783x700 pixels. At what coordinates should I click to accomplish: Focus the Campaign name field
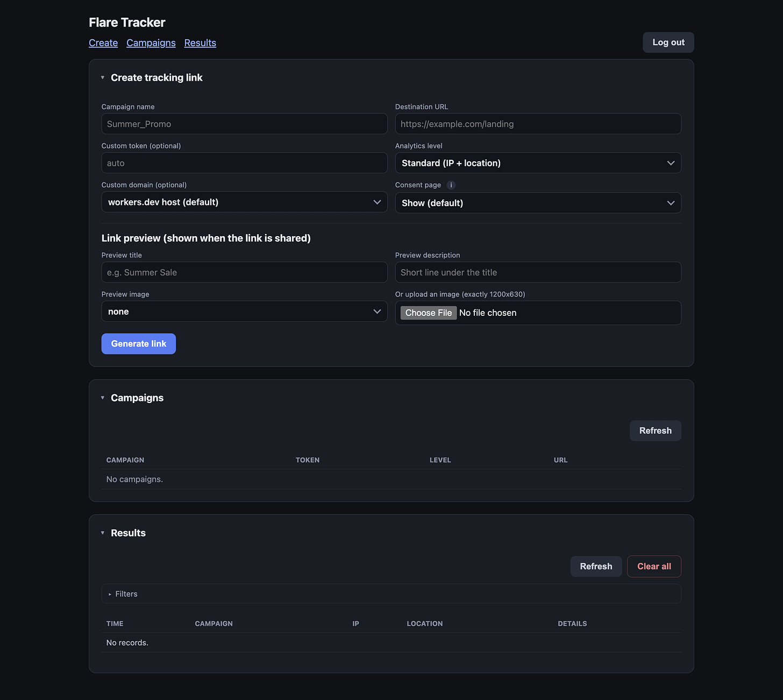[244, 124]
